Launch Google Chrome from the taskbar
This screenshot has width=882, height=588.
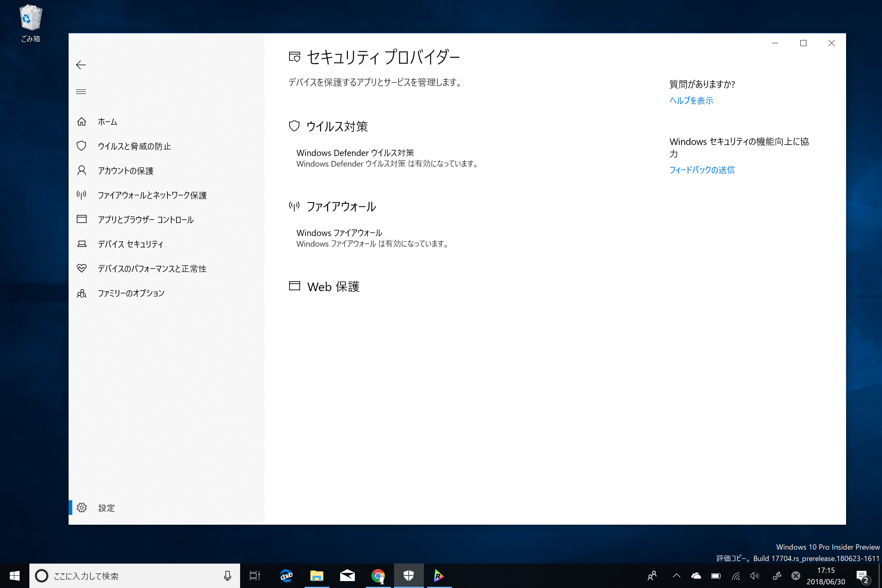378,576
